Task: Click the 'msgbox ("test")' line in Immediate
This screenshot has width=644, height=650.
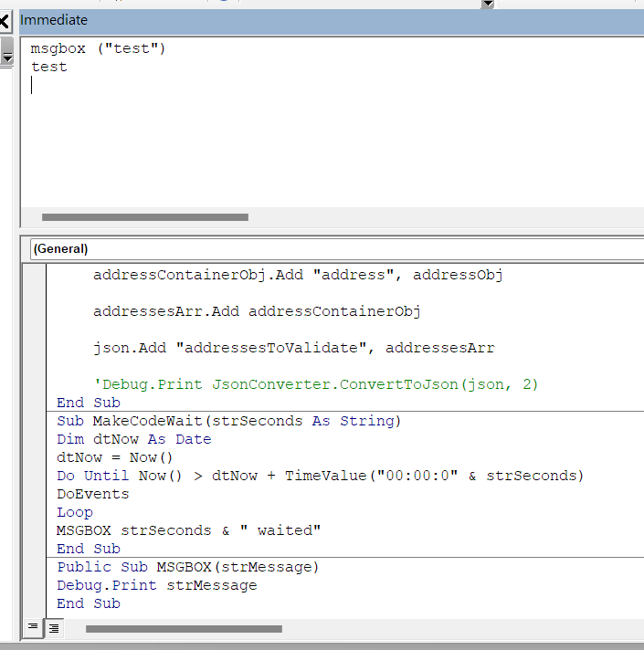Action: 99,49
